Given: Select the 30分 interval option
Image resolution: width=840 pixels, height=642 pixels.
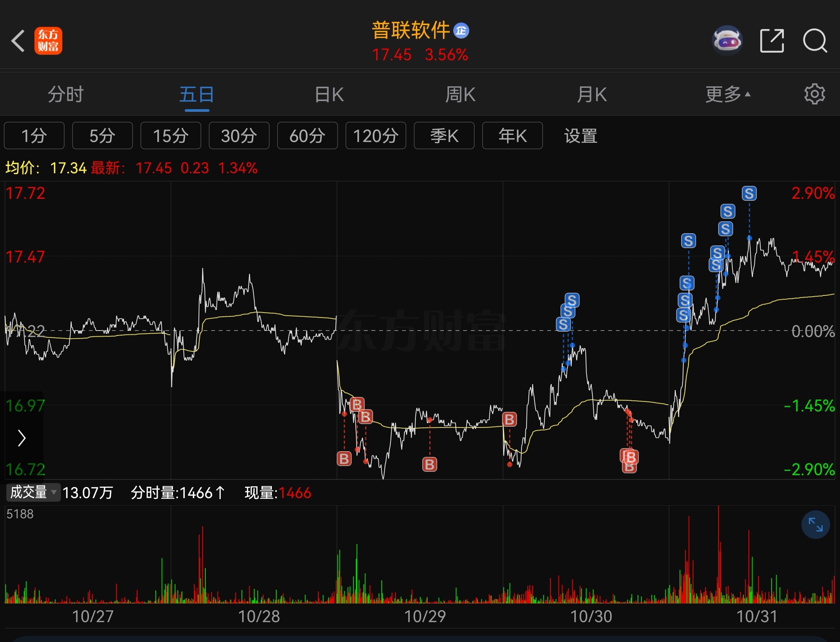Looking at the screenshot, I should [239, 135].
